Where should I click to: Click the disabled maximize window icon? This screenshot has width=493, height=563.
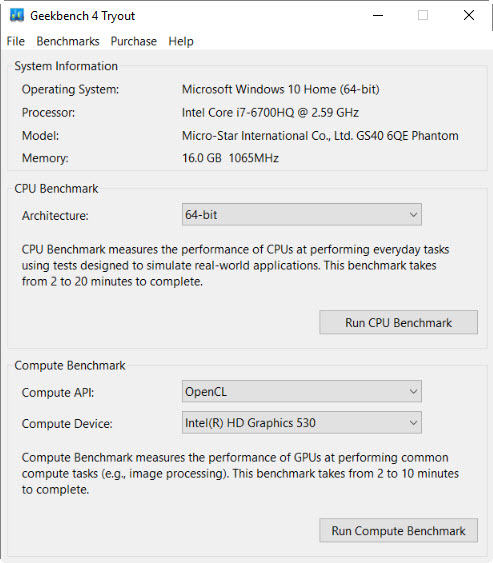click(x=423, y=15)
